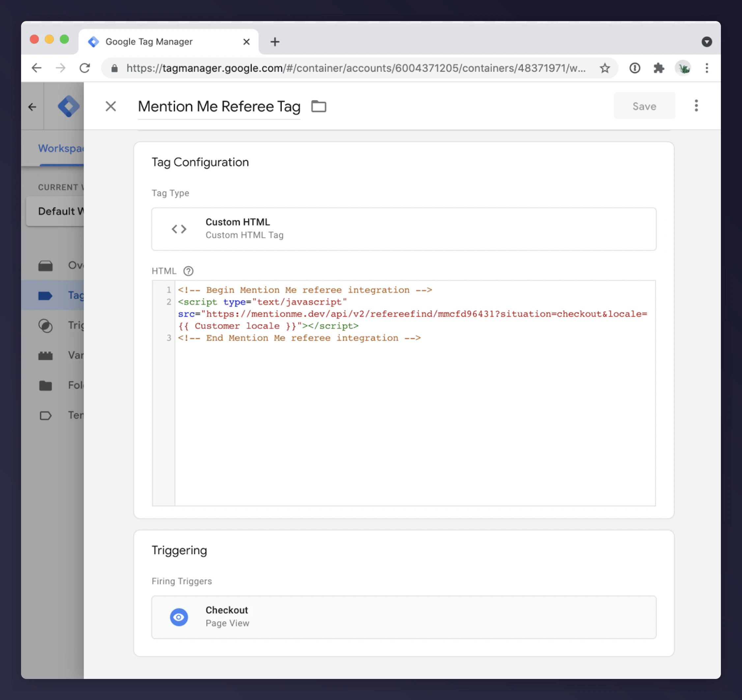Open a new browser tab

pyautogui.click(x=275, y=41)
